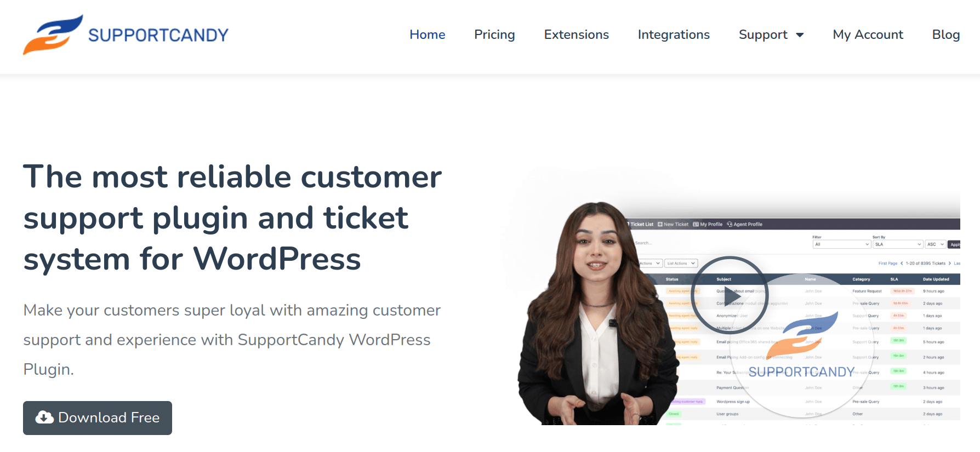Click the Download Free button
This screenshot has width=980, height=452.
tap(98, 418)
